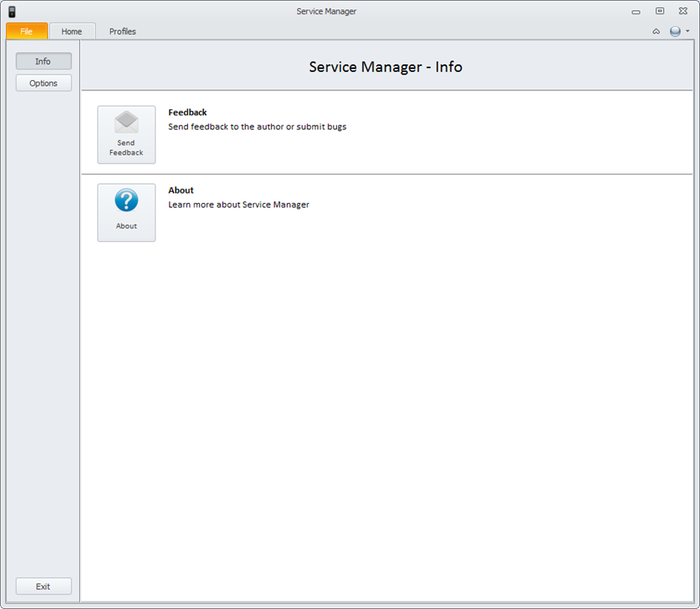Image resolution: width=700 pixels, height=609 pixels.
Task: Click the Exit button
Action: point(44,586)
